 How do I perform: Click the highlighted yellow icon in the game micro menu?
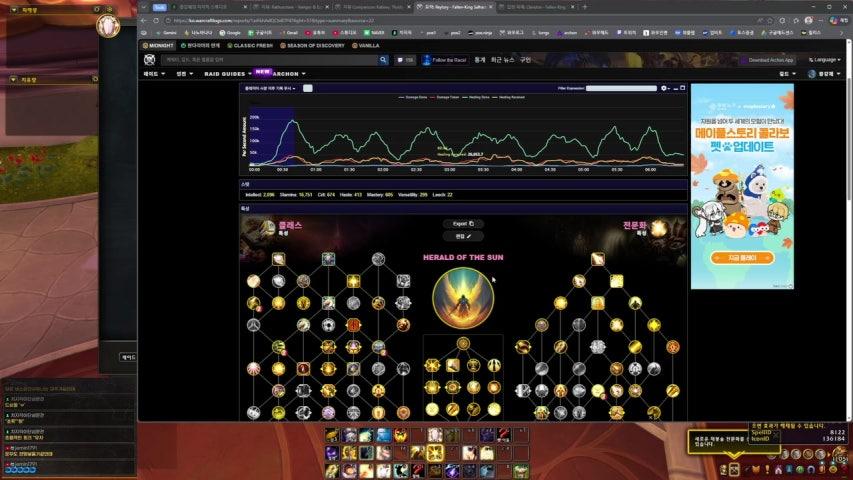coord(734,469)
